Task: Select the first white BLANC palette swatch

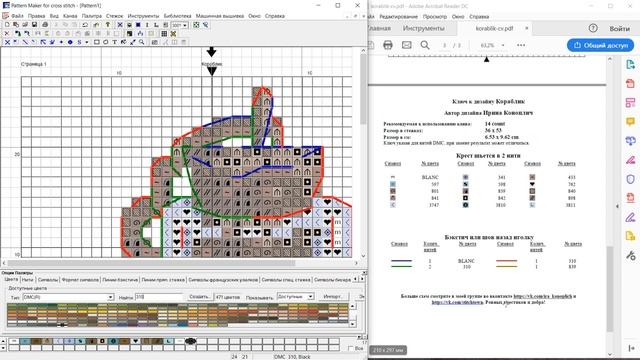Action: pos(14,341)
